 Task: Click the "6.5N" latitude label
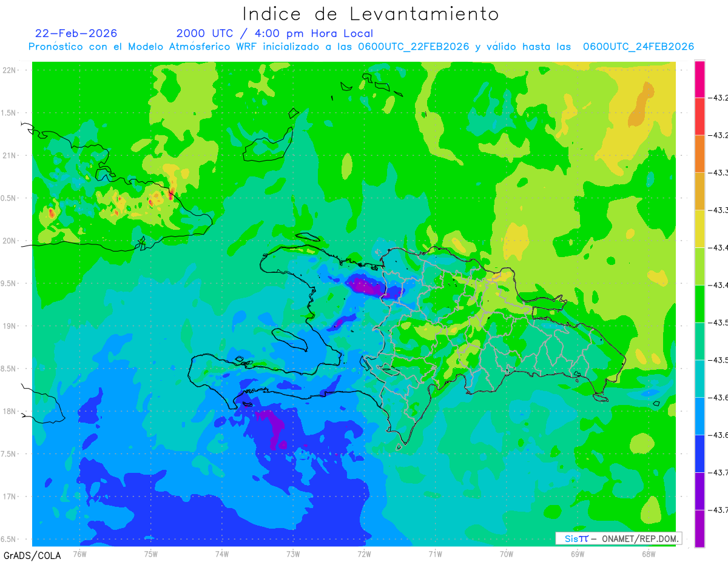tap(10, 539)
